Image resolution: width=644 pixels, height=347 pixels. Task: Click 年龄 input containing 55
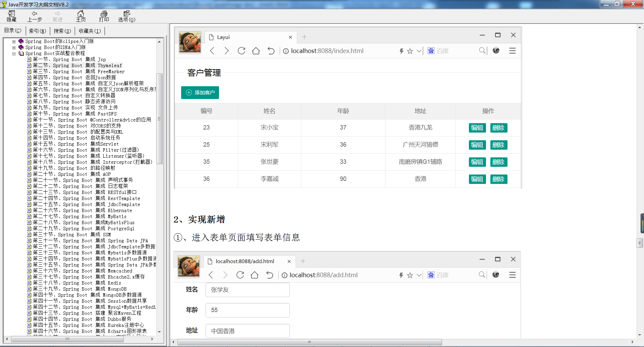click(x=248, y=310)
